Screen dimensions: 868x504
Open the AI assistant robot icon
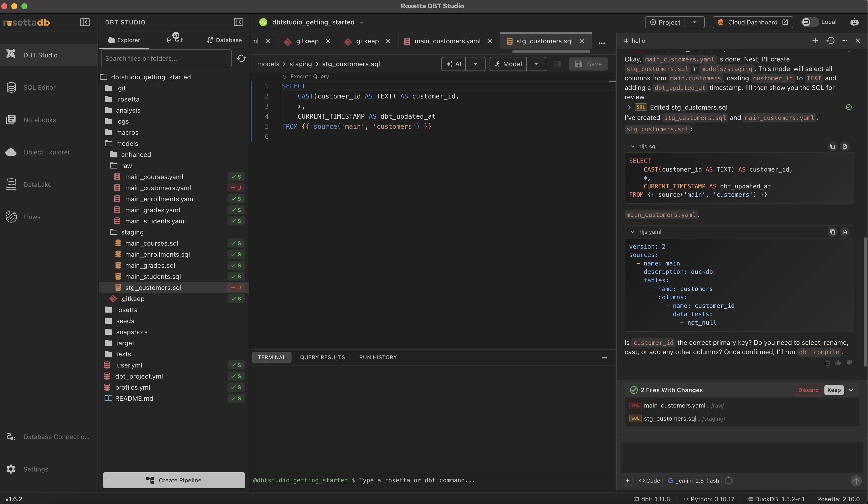pyautogui.click(x=854, y=22)
